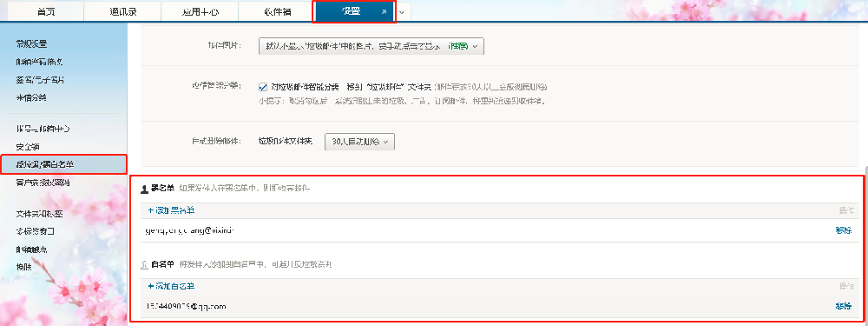Screen dimensions: 868x326
Task: Open the 应用中心 tab
Action: click(x=200, y=11)
